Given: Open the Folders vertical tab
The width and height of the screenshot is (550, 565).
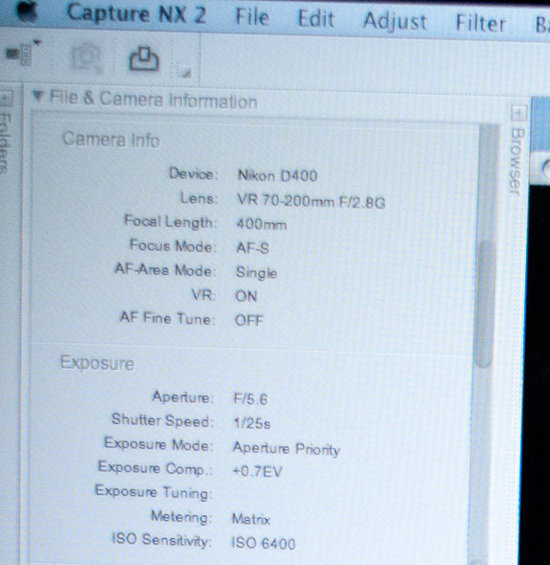Looking at the screenshot, I should click(5, 143).
